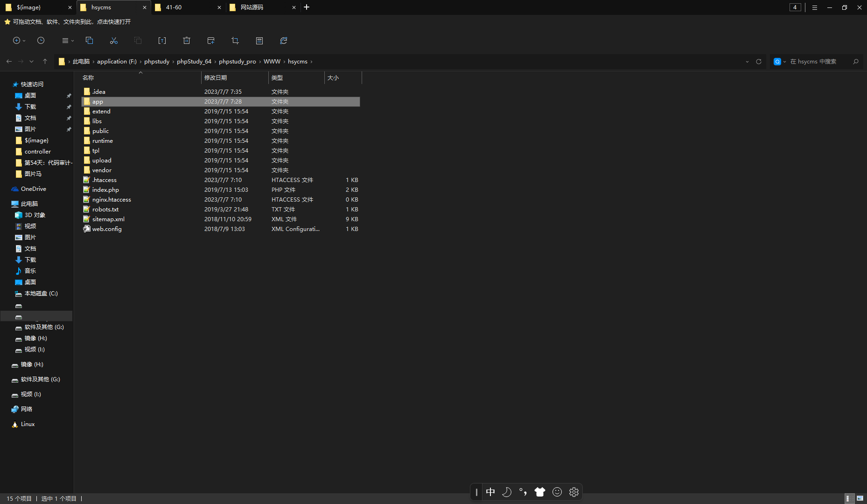Switch to large icons view in status bar

(860, 498)
